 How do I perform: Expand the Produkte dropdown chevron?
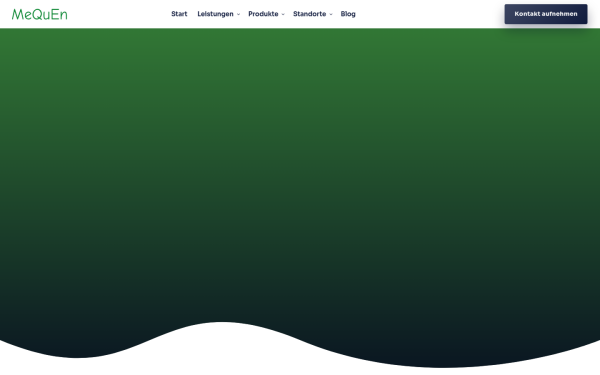pyautogui.click(x=283, y=14)
